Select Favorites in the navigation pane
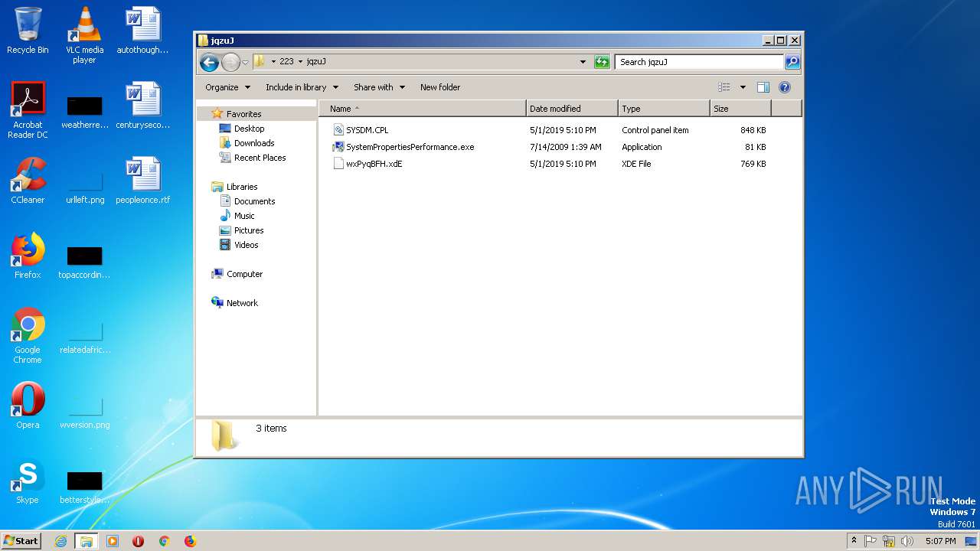This screenshot has height=551, width=980. coord(243,114)
